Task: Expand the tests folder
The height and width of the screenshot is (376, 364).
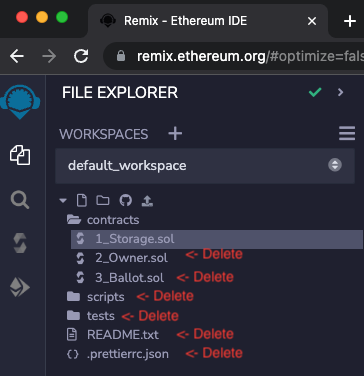Action: pos(91,316)
